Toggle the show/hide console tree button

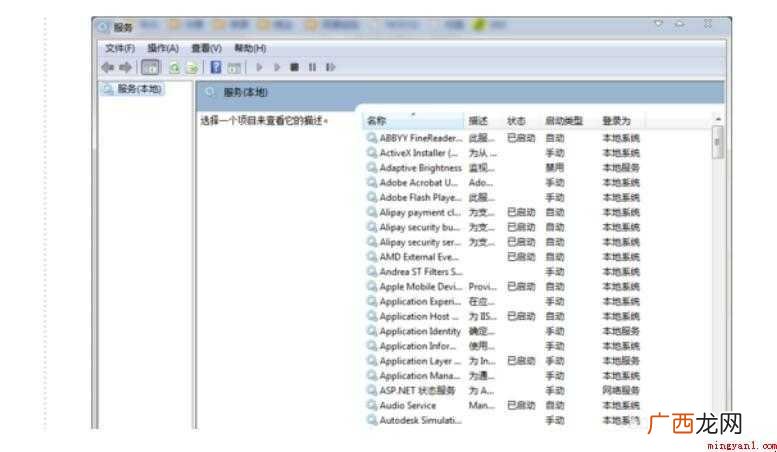[x=150, y=67]
